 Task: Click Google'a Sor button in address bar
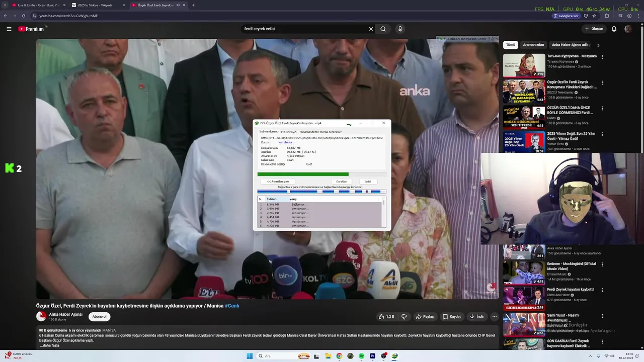click(566, 16)
